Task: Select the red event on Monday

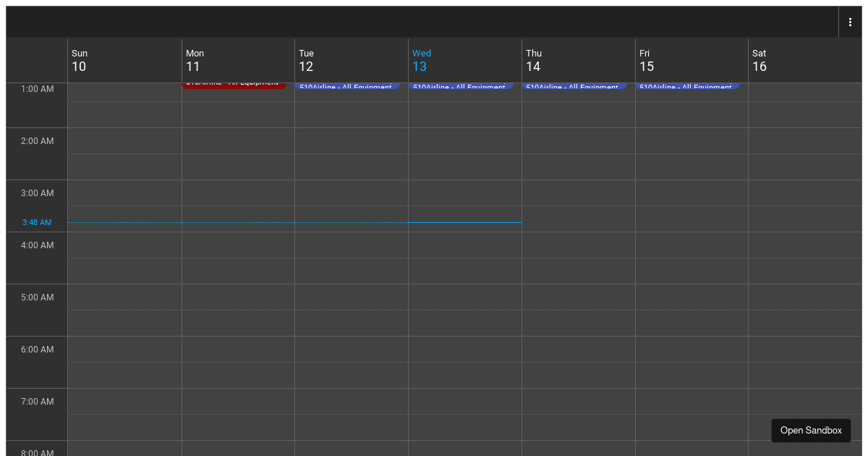Action: click(x=235, y=85)
